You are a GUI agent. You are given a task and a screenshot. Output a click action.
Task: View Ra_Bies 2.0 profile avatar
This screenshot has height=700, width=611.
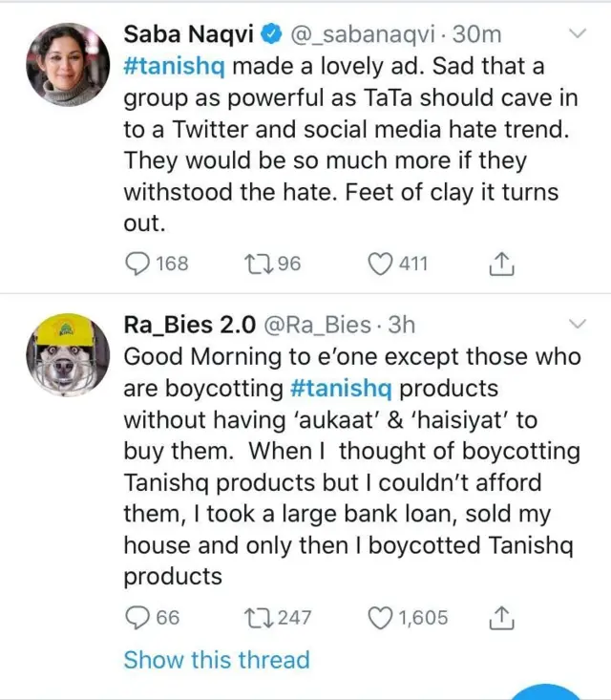[64, 352]
